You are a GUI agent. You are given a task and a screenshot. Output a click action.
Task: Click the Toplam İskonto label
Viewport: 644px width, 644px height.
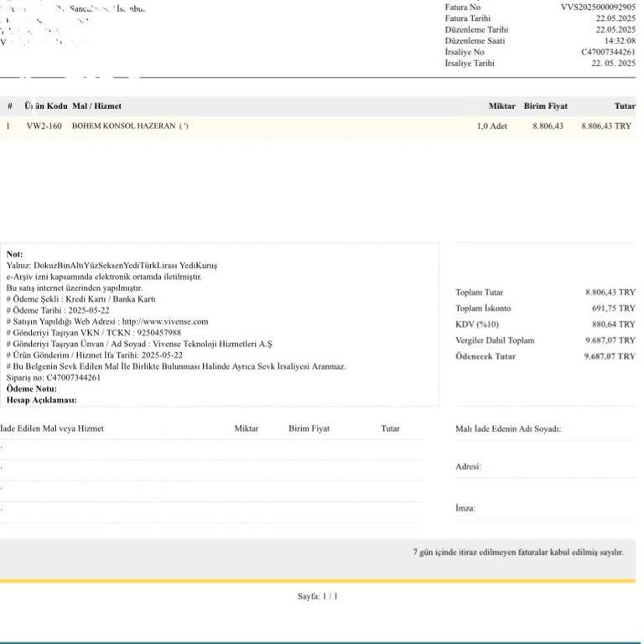pyautogui.click(x=483, y=309)
